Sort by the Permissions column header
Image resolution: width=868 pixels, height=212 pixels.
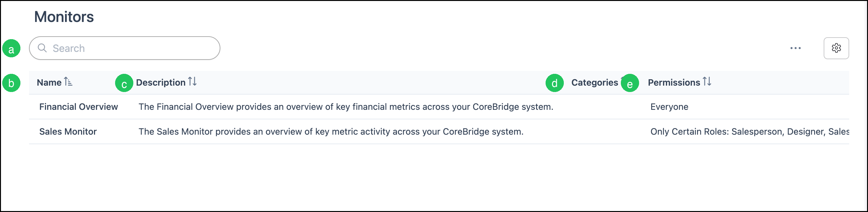[x=674, y=82]
